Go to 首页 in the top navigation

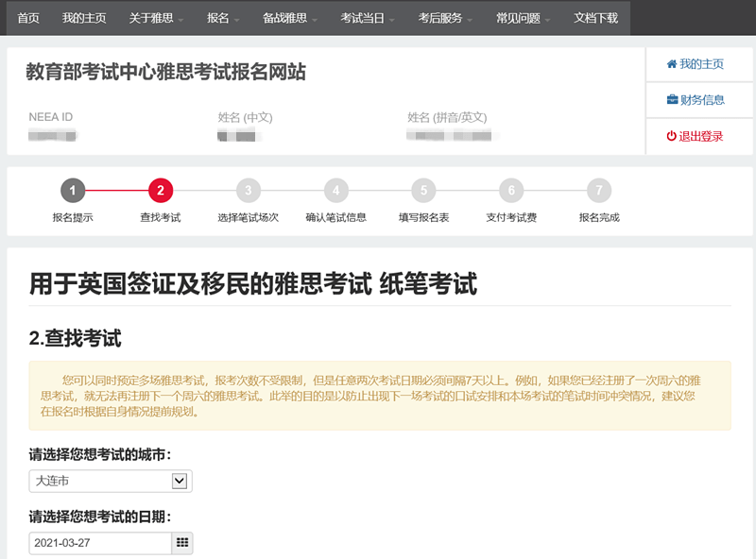pos(28,18)
